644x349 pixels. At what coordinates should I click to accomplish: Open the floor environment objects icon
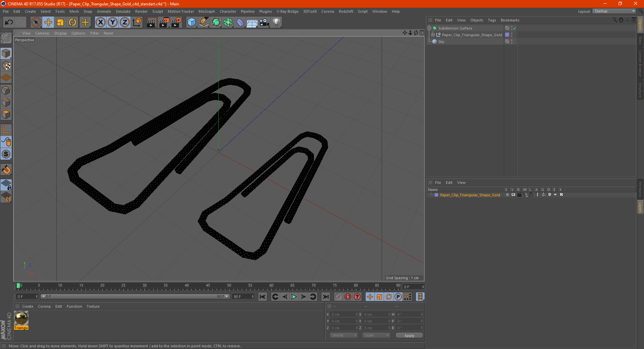point(252,22)
